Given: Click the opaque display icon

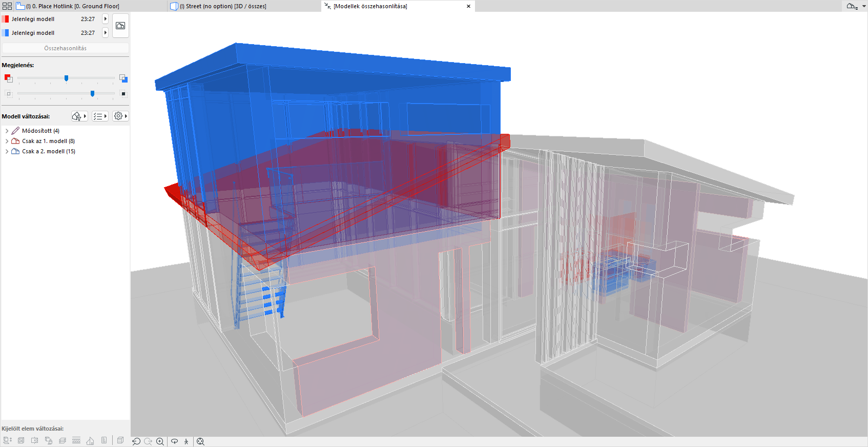Looking at the screenshot, I should pos(123,94).
